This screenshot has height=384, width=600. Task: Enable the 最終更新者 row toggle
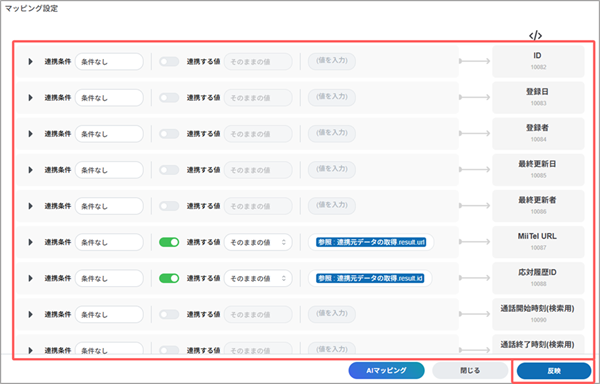pos(169,206)
